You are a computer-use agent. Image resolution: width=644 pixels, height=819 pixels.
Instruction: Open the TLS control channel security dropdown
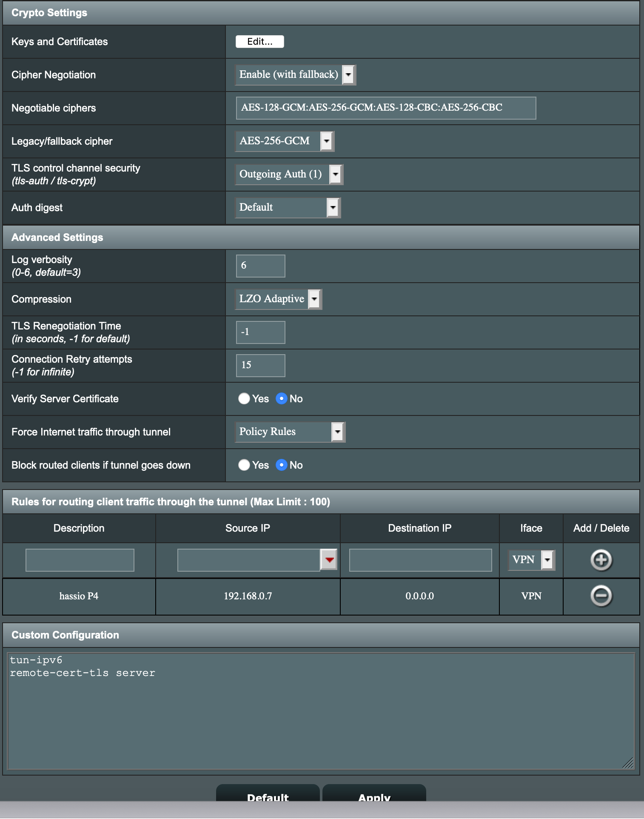coord(289,175)
